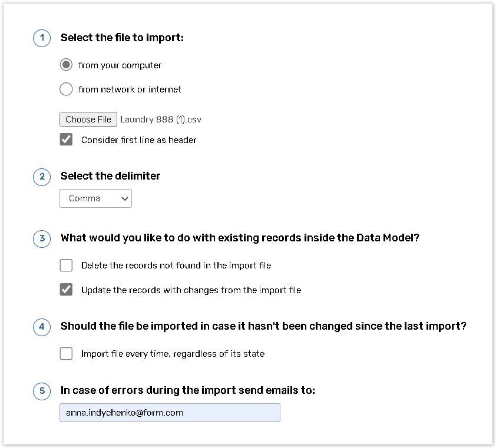Screen dimensions: 496x448
Task: Click 'Consider first line as header' label
Action: tap(139, 140)
